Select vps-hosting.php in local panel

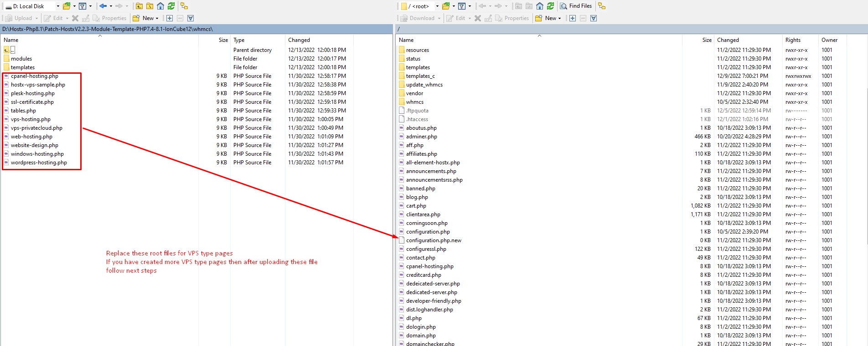[31, 119]
